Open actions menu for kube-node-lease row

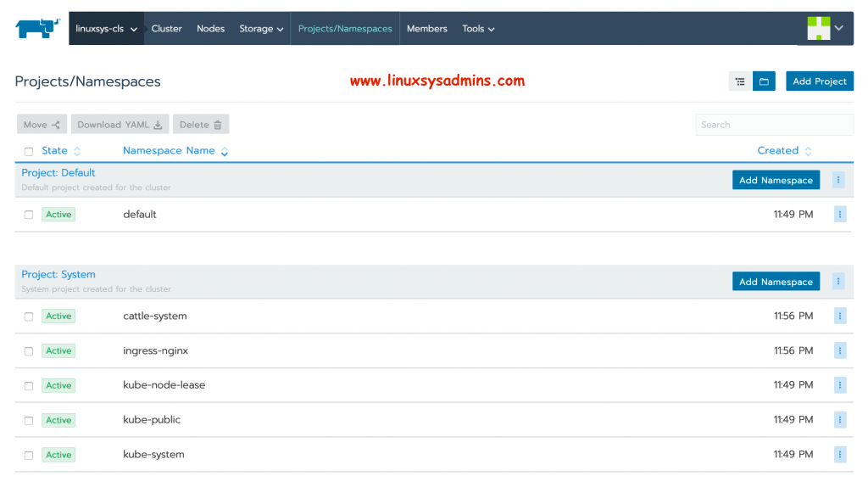coord(840,385)
